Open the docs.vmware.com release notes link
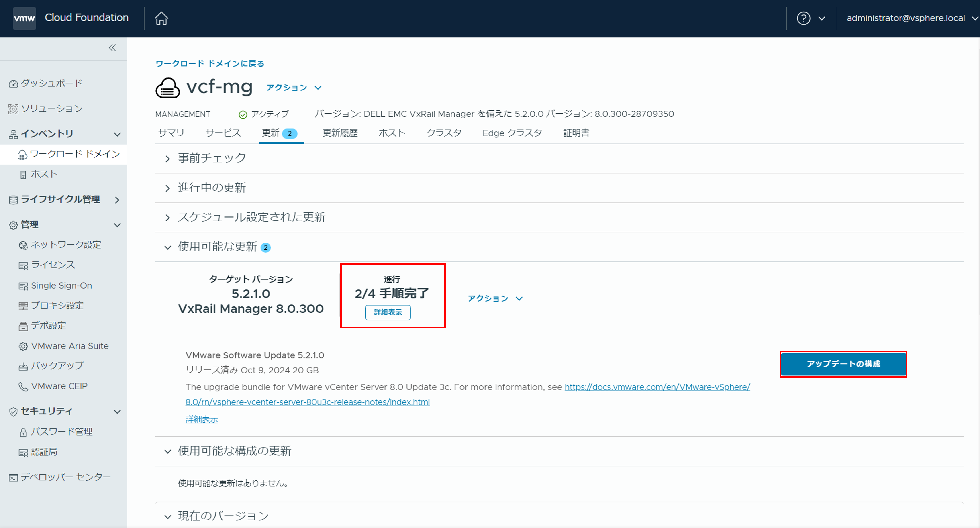The width and height of the screenshot is (980, 528). [468, 394]
